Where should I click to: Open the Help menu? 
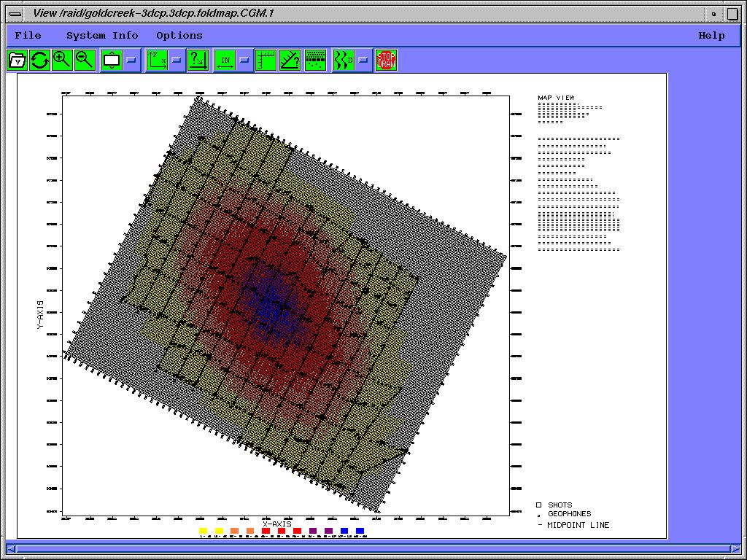(711, 35)
